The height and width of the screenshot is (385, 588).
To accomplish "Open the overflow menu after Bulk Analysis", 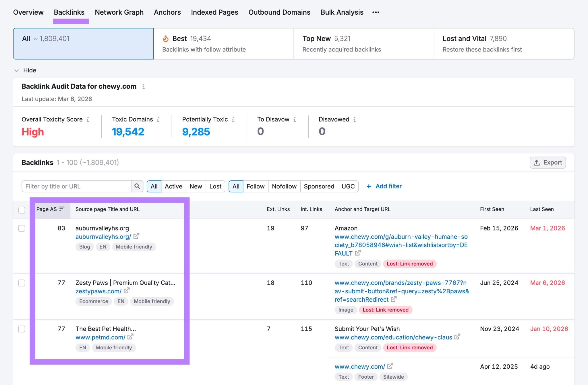I will coord(376,12).
